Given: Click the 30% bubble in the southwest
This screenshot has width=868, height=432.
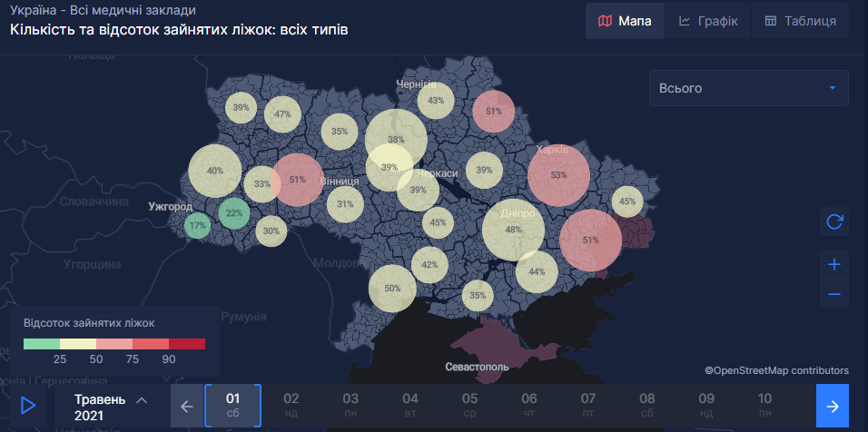Looking at the screenshot, I should click(x=271, y=231).
